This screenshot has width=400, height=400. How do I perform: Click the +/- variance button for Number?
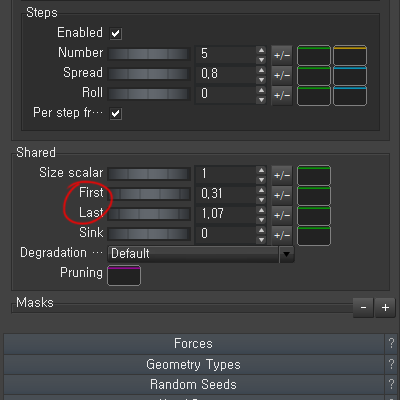click(282, 55)
